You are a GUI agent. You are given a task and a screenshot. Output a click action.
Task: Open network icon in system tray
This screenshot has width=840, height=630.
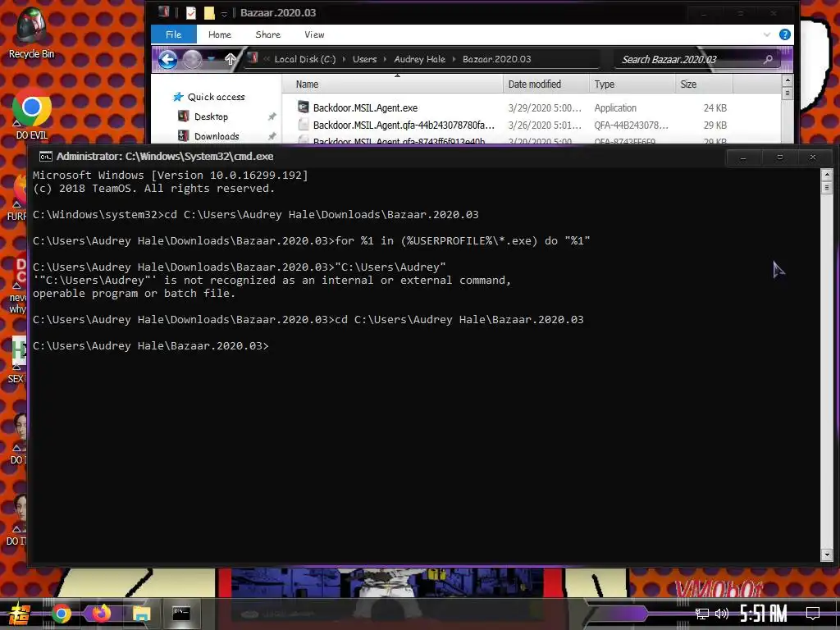click(x=701, y=614)
